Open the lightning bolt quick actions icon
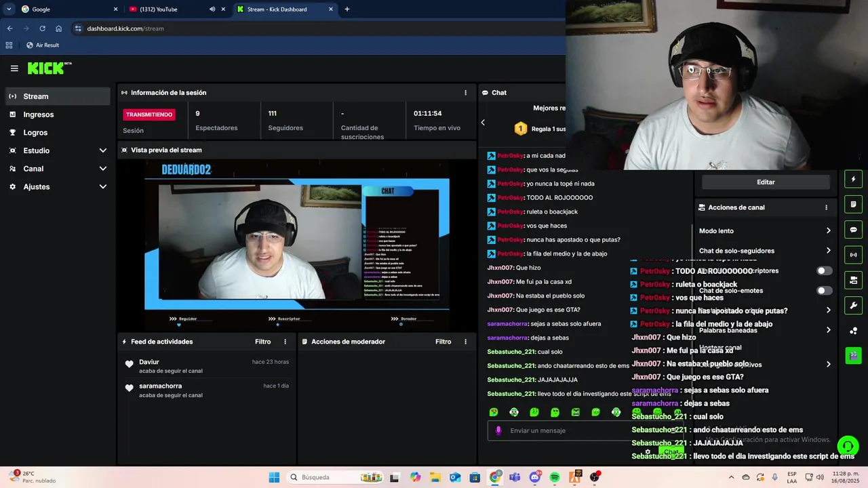This screenshot has height=488, width=868. coord(853,179)
